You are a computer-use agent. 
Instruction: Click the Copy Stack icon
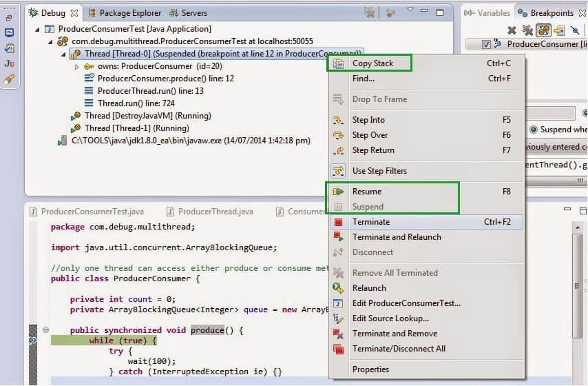point(338,64)
